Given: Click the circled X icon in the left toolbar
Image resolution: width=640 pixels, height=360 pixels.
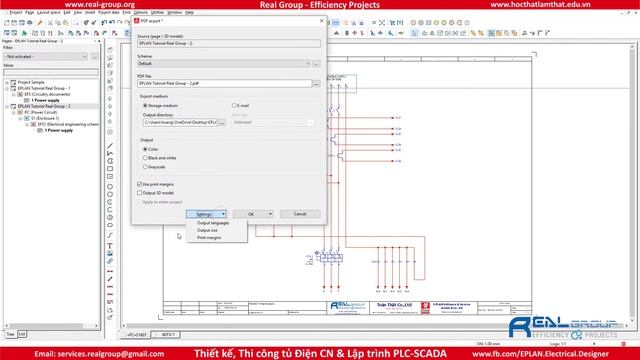Looking at the screenshot, I should (x=110, y=132).
